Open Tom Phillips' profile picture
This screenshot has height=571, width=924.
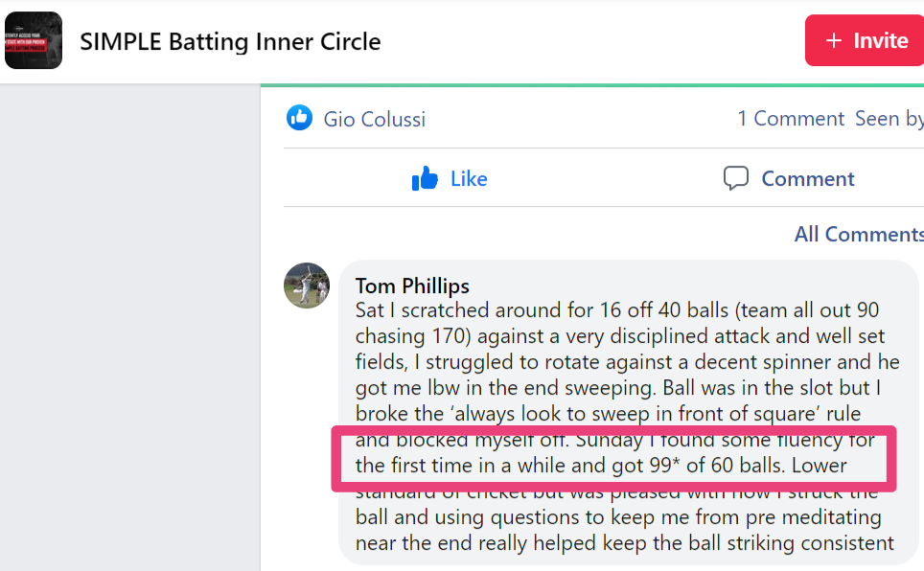pyautogui.click(x=307, y=285)
